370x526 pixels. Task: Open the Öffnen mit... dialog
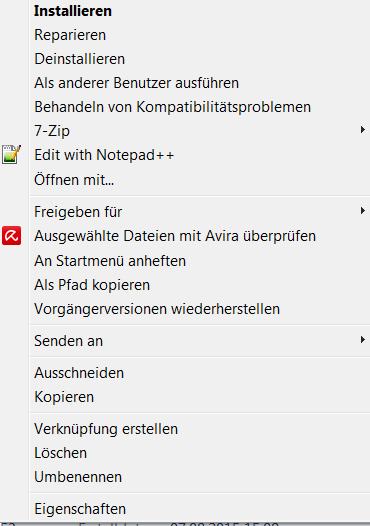[74, 179]
